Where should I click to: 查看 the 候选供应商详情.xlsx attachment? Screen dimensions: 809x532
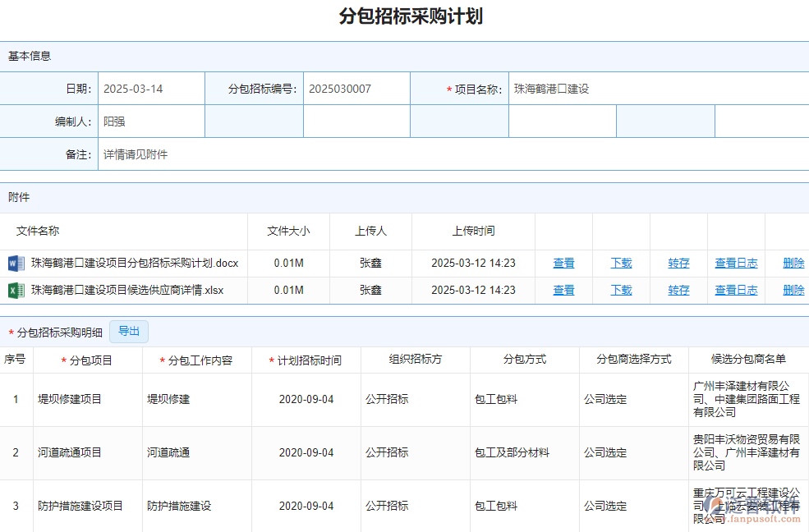[563, 290]
